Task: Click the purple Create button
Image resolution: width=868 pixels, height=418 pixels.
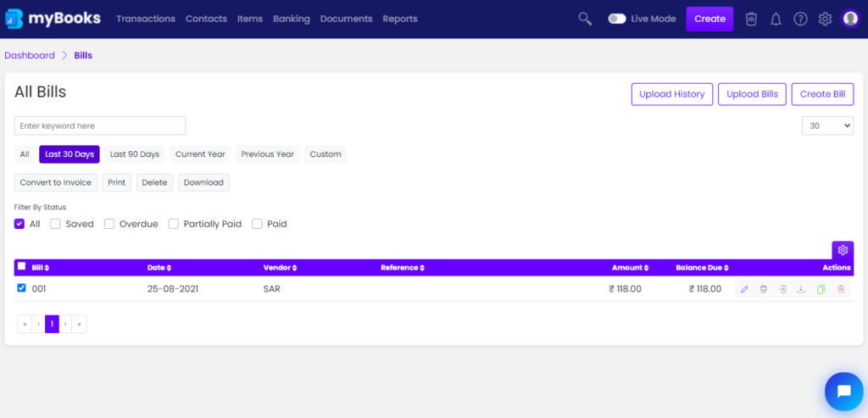Action: [x=709, y=19]
